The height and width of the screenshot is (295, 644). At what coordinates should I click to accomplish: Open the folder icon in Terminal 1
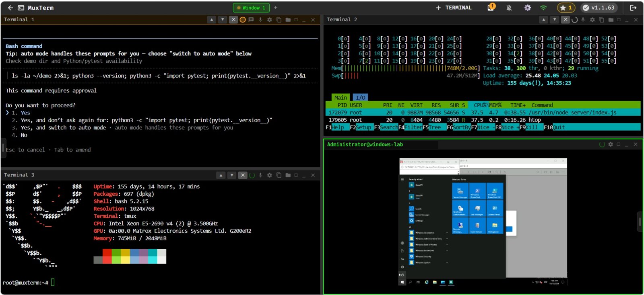(x=288, y=20)
